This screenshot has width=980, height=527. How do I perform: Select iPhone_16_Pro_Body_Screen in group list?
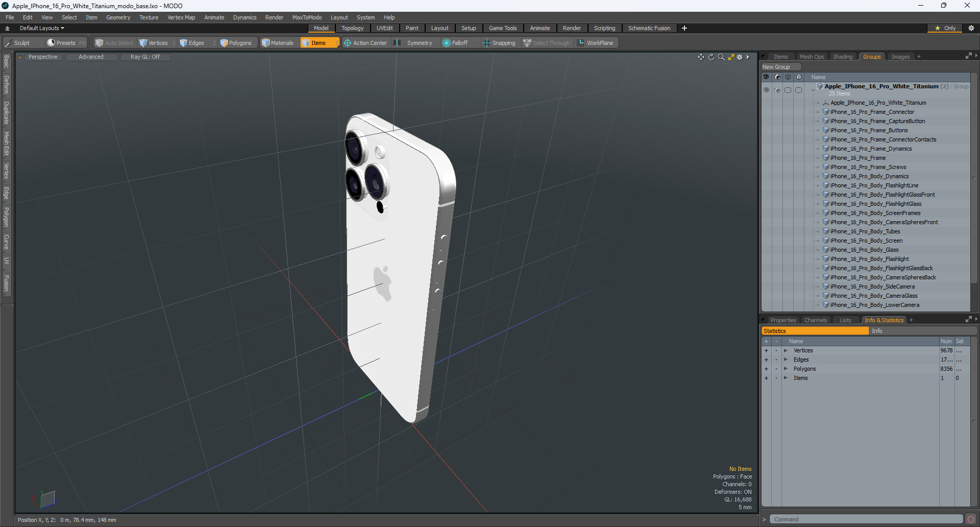pyautogui.click(x=866, y=241)
